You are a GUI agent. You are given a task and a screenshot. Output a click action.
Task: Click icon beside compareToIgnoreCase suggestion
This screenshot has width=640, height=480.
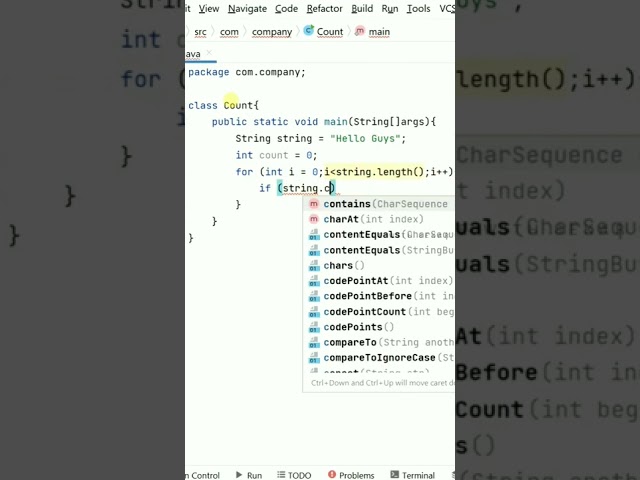click(x=314, y=358)
